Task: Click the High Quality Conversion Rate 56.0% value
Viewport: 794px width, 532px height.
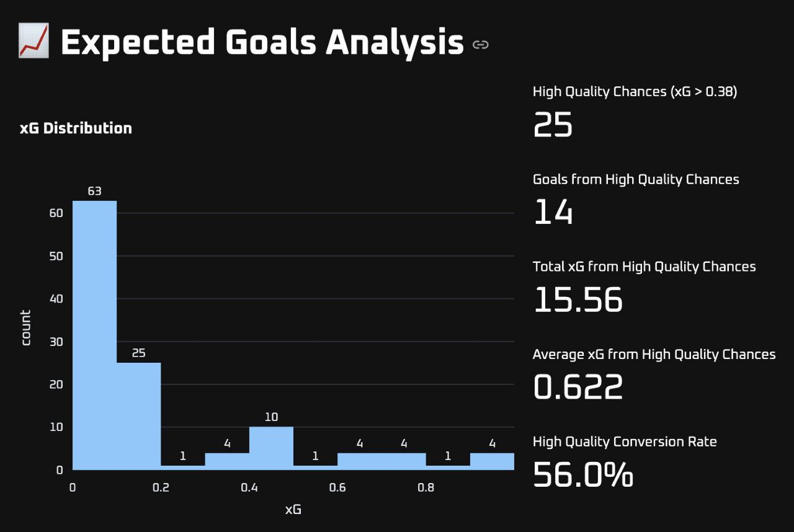Action: tap(582, 475)
